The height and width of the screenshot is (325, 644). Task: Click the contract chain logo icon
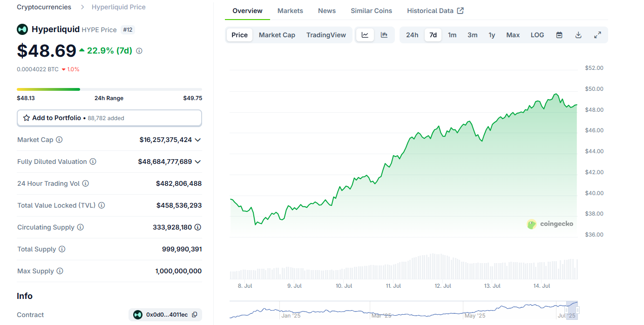(138, 315)
